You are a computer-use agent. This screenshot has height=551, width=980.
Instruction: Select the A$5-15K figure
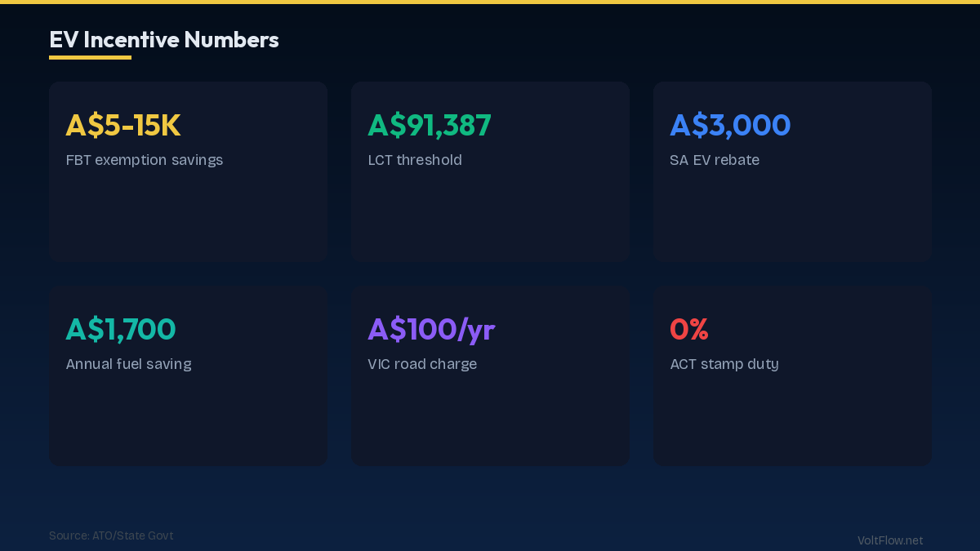click(x=123, y=125)
